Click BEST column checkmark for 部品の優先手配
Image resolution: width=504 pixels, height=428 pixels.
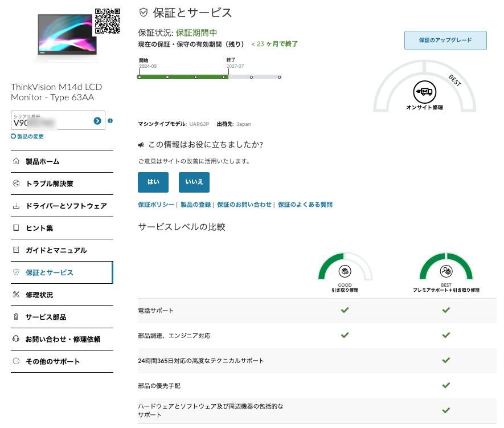446,385
